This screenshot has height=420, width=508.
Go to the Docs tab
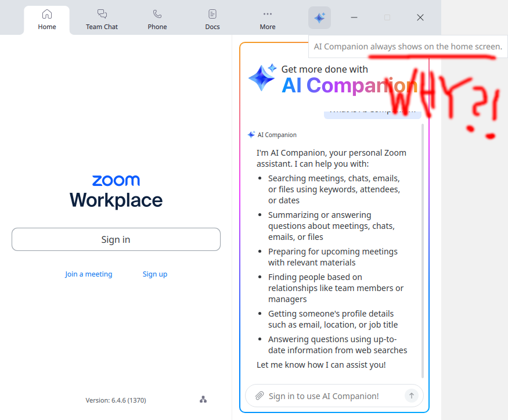pos(212,20)
